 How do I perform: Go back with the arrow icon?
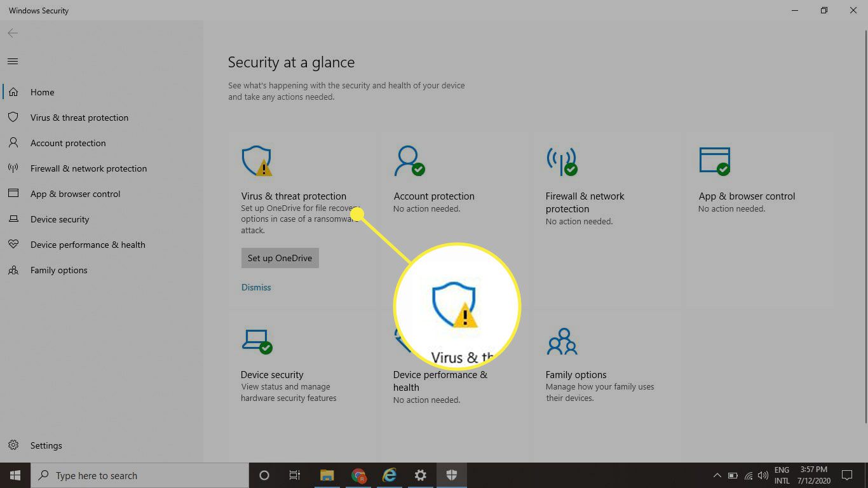13,33
